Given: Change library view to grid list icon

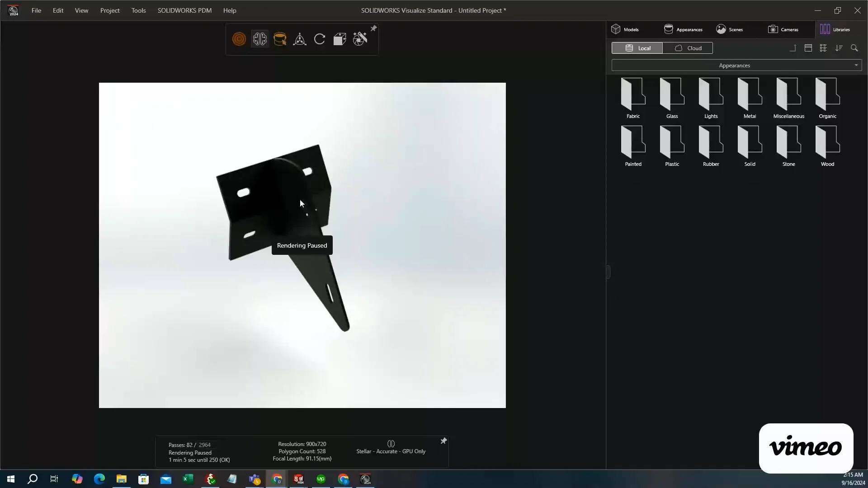Looking at the screenshot, I should coord(823,48).
